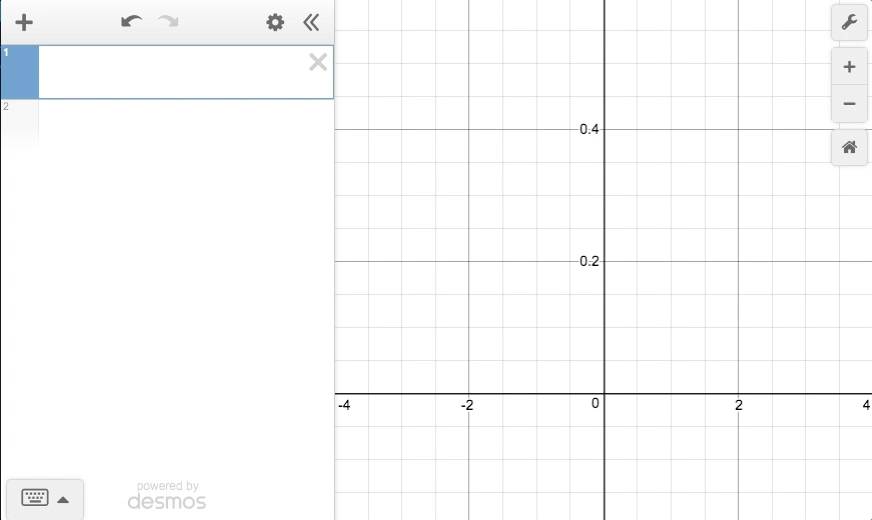The image size is (872, 520).
Task: Add a new item with plus icon
Action: 24,22
